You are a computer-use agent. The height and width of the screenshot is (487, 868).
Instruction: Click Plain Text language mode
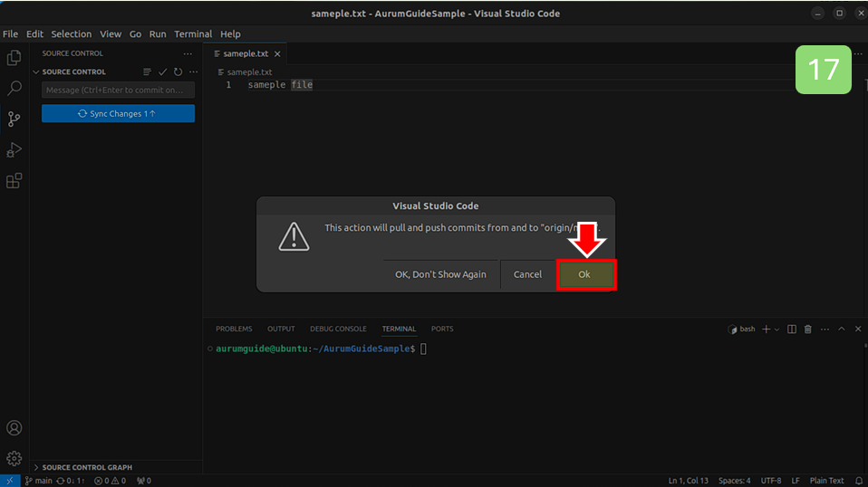826,481
